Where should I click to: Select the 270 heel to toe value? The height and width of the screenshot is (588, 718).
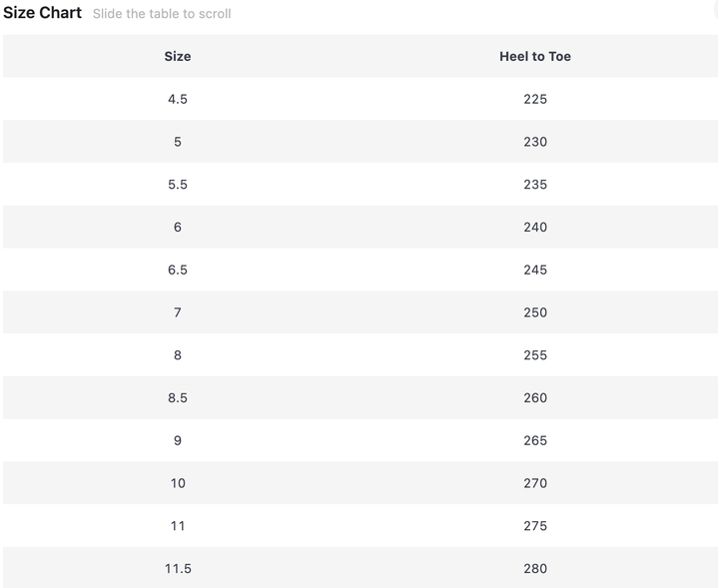click(535, 483)
